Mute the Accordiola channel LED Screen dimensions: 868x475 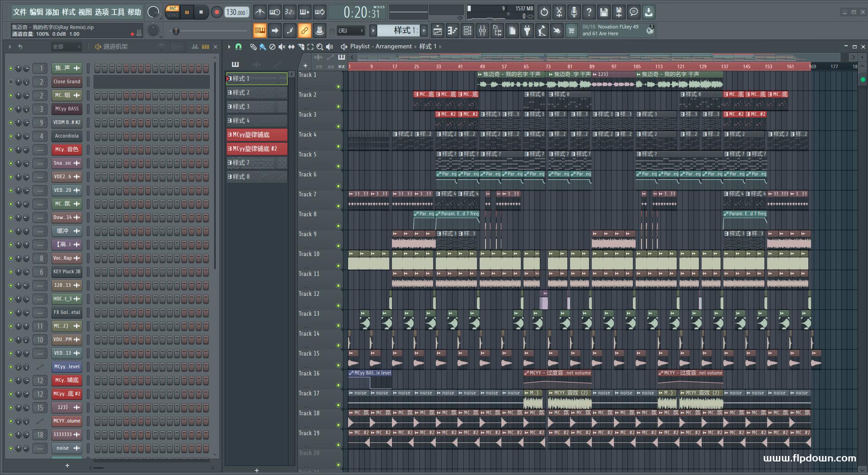click(x=11, y=136)
